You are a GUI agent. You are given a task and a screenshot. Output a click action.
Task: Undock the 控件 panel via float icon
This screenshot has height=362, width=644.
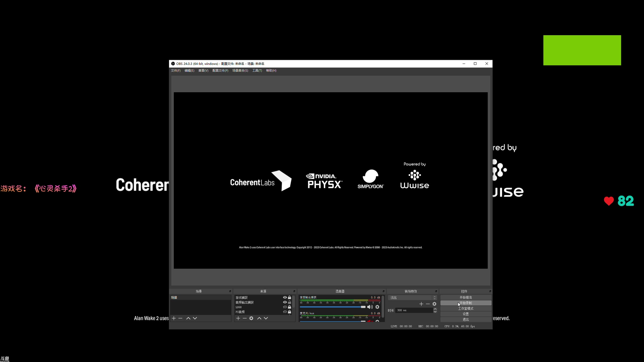490,291
